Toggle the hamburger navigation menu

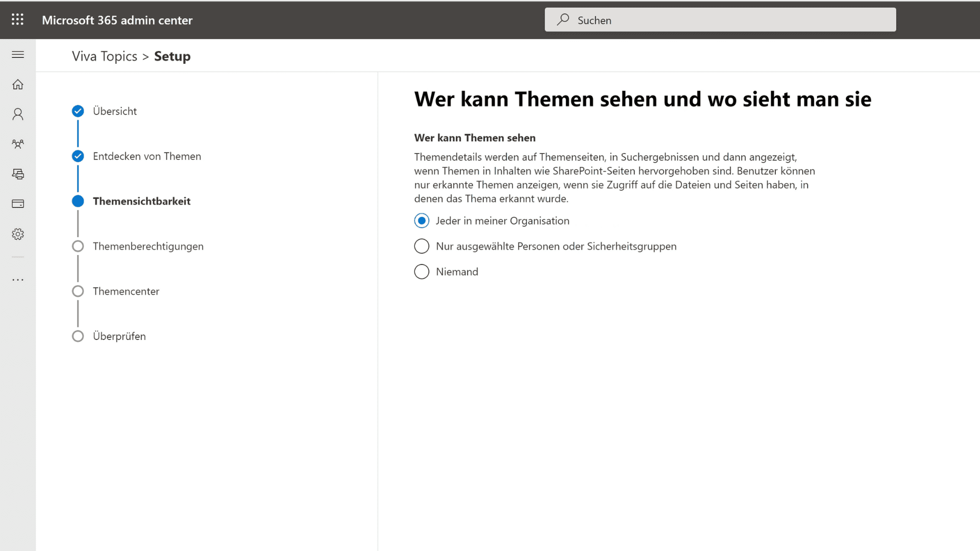pyautogui.click(x=18, y=55)
